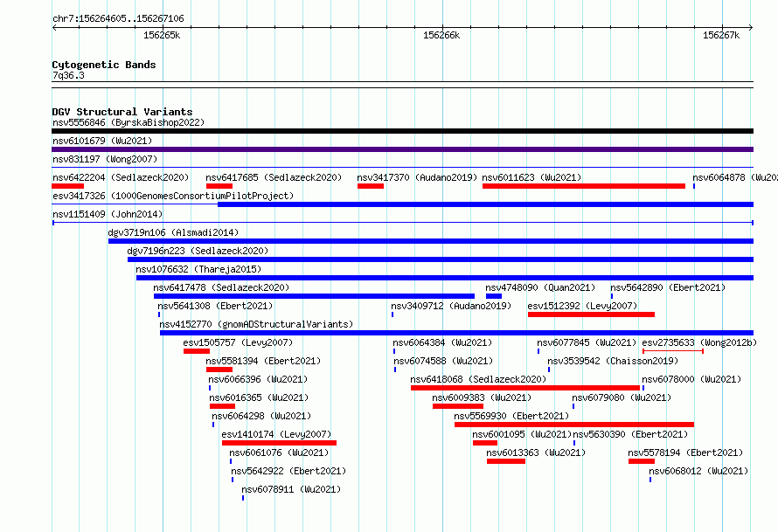Viewport: 778px width, 532px height.
Task: Open the nsv5581394 (Ebert2021) label
Action: [x=263, y=361]
